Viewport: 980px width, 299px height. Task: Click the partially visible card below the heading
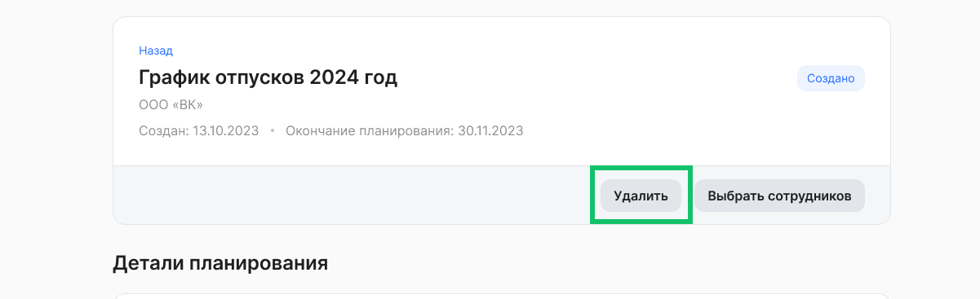[x=502, y=296]
